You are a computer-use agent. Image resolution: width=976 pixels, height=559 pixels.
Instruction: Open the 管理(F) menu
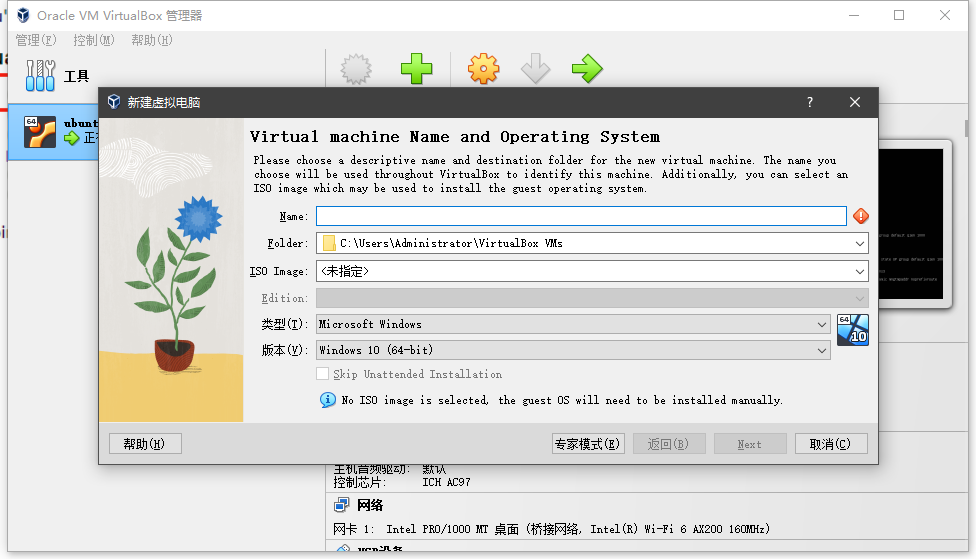(36, 40)
